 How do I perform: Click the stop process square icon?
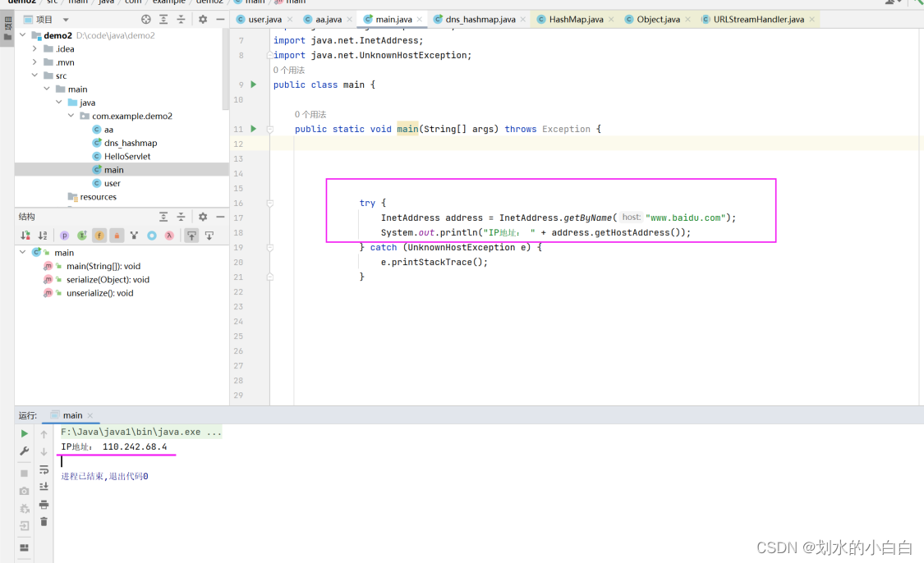(x=24, y=474)
